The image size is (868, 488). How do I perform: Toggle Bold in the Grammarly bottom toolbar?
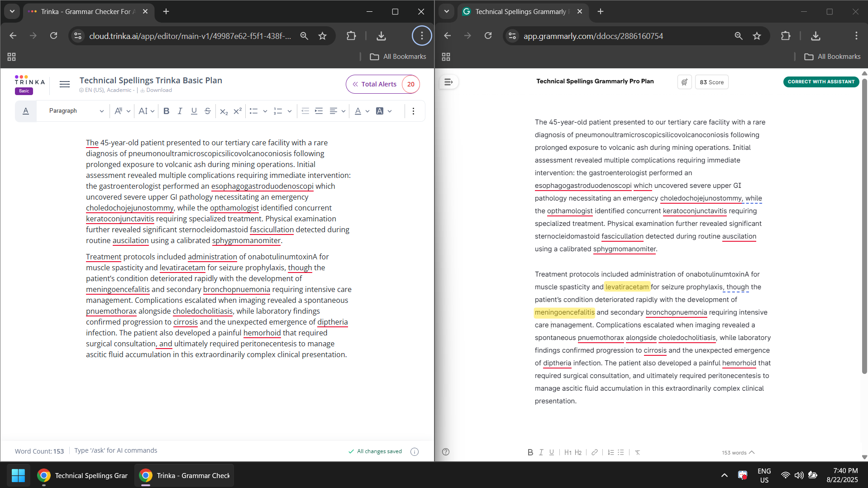pyautogui.click(x=530, y=452)
